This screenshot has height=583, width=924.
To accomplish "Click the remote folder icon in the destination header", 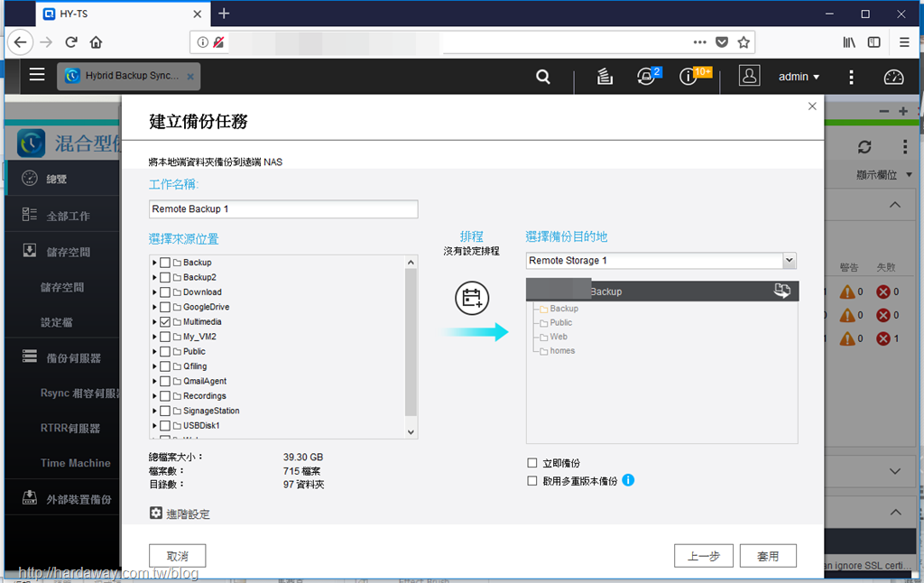I will click(782, 291).
